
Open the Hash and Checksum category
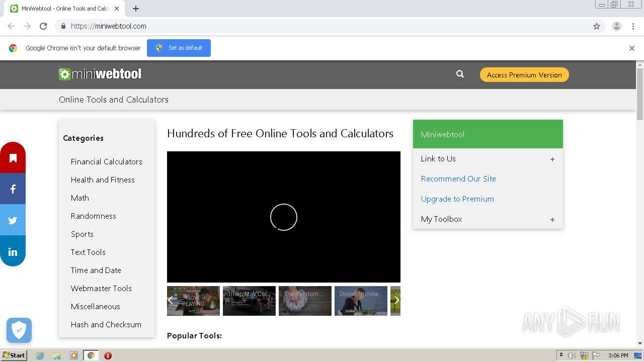click(x=106, y=325)
